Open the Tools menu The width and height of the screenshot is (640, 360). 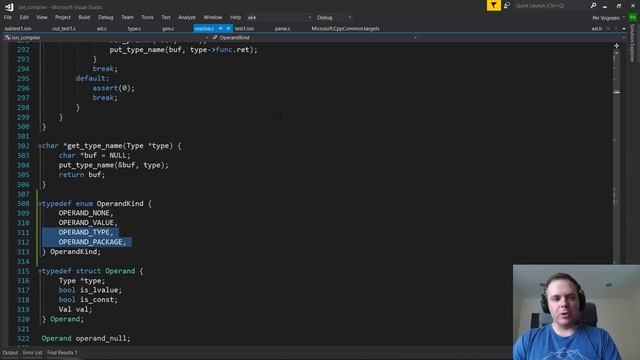(x=147, y=17)
